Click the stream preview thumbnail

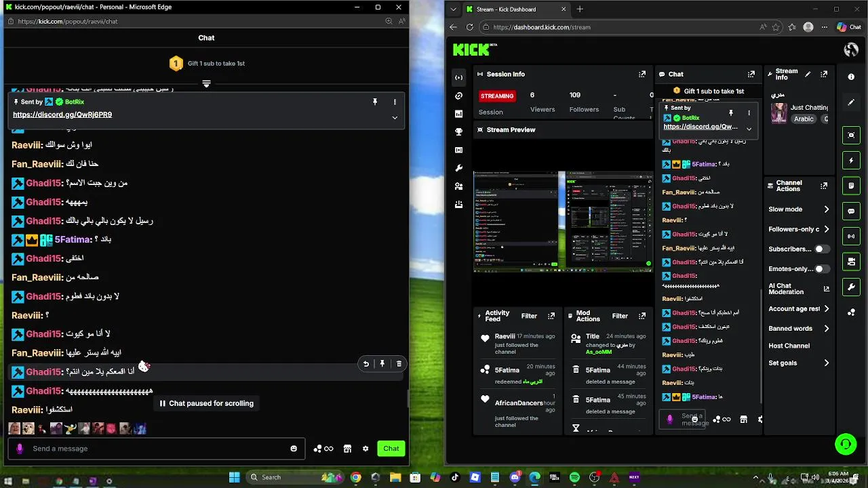[x=563, y=222]
